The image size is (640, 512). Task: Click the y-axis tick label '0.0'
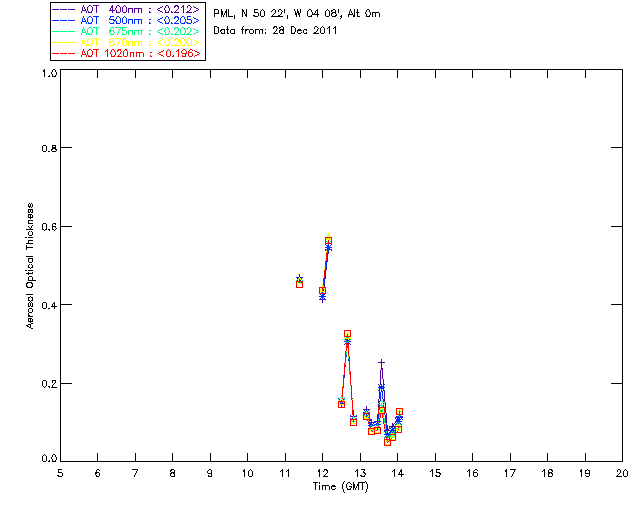click(49, 459)
